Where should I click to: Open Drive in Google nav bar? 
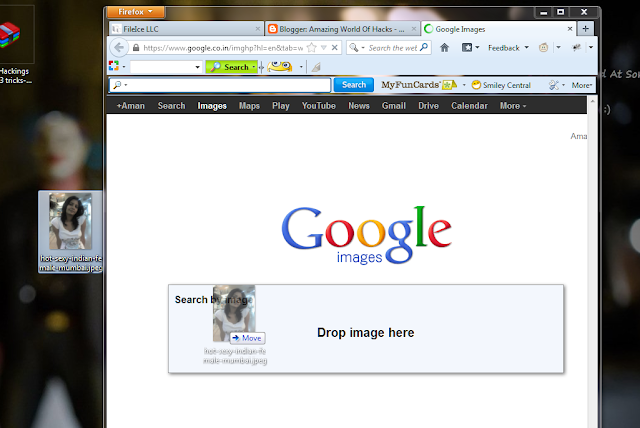click(x=429, y=106)
